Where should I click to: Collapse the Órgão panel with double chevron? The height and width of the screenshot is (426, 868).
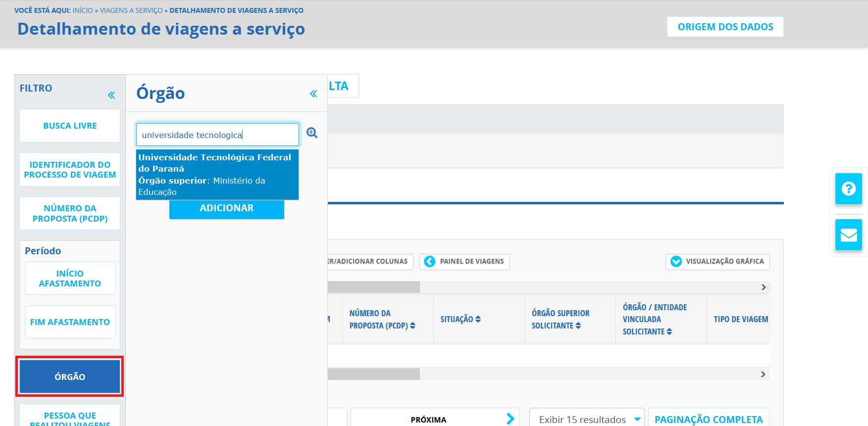click(x=313, y=94)
